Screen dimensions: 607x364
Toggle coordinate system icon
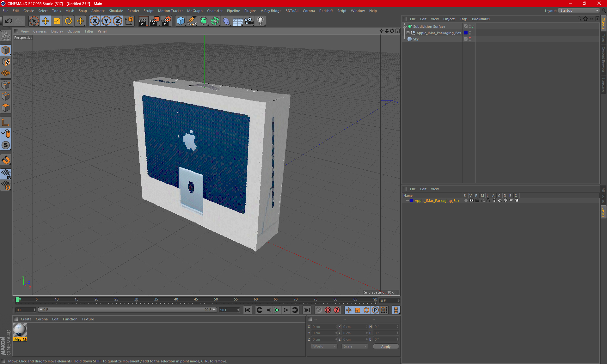tap(129, 21)
